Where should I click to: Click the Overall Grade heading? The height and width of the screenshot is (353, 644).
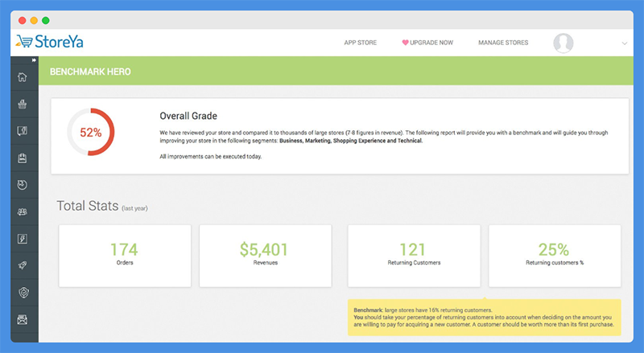coord(188,116)
